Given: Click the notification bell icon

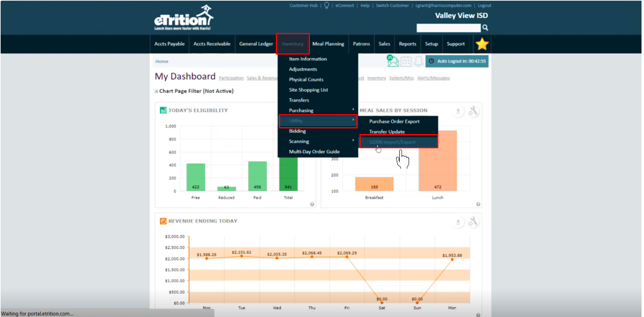Looking at the screenshot, I should (x=418, y=61).
